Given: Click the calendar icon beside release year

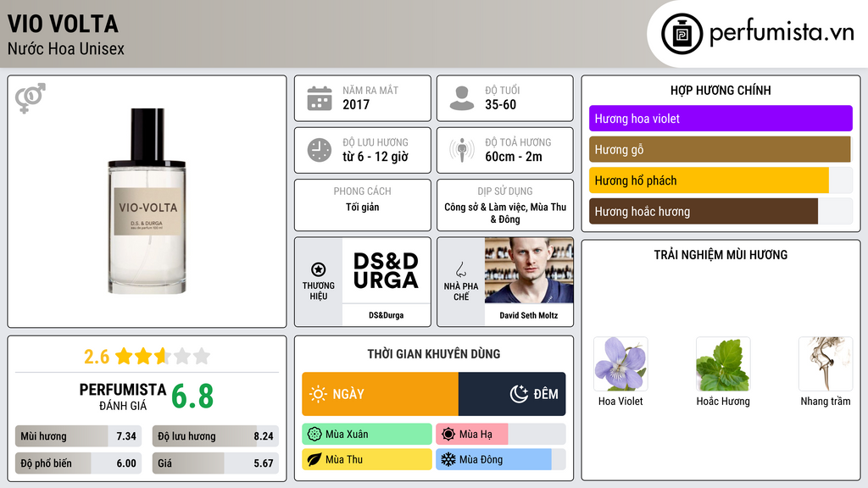Looking at the screenshot, I should [x=320, y=98].
